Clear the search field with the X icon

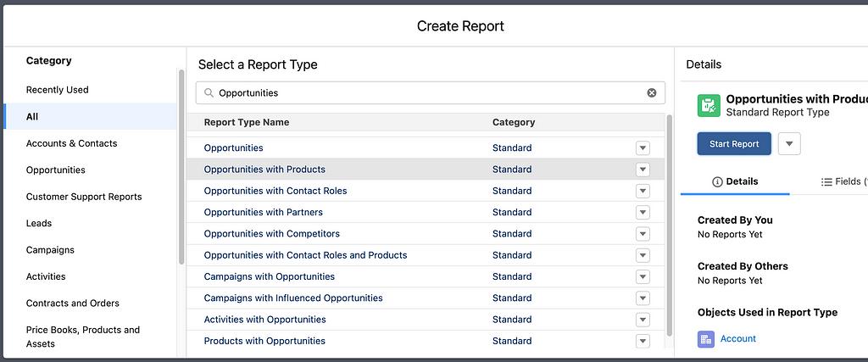point(652,92)
